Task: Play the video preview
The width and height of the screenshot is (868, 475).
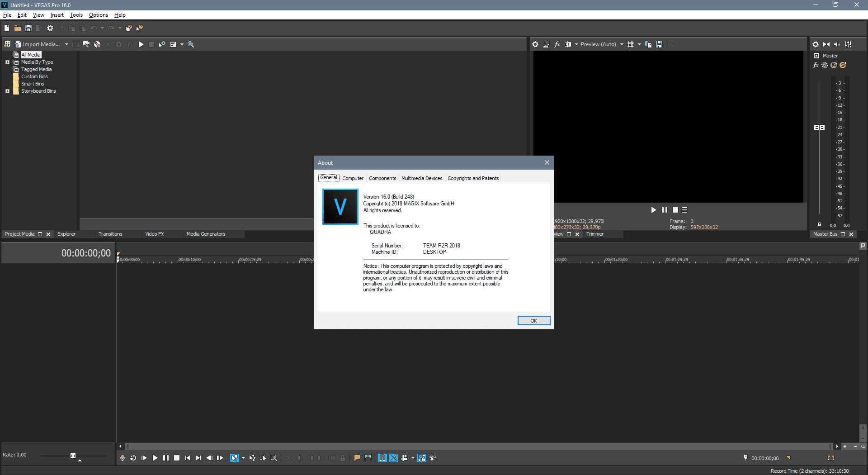Action: (x=653, y=210)
